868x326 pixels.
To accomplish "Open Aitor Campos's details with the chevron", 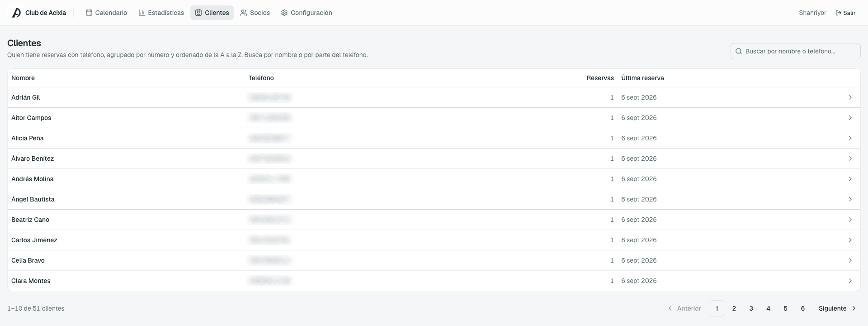I will click(850, 118).
